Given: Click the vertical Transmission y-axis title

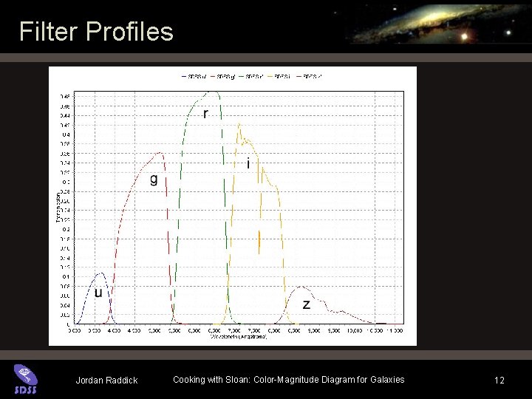Looking at the screenshot, I should click(58, 208).
